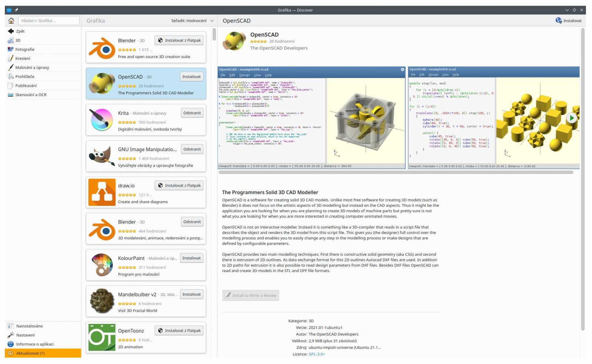This screenshot has width=592, height=364.
Task: Click '20 hodnocení' in the details header
Action: (x=282, y=41)
